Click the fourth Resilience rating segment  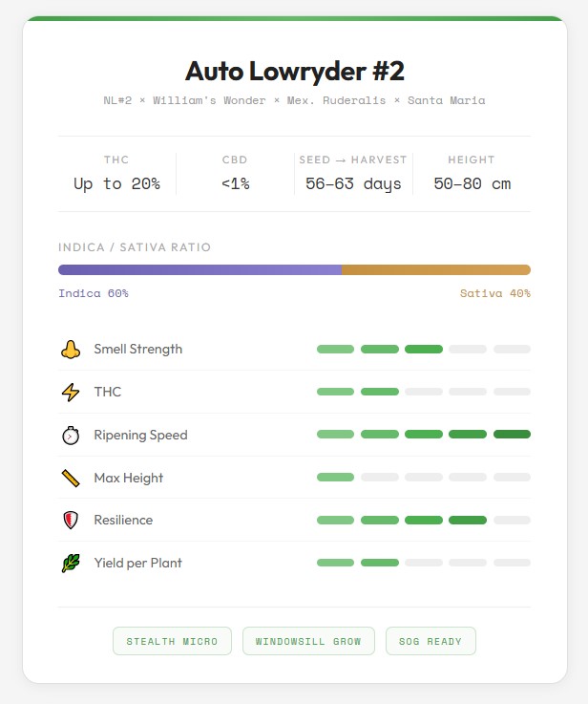click(468, 521)
